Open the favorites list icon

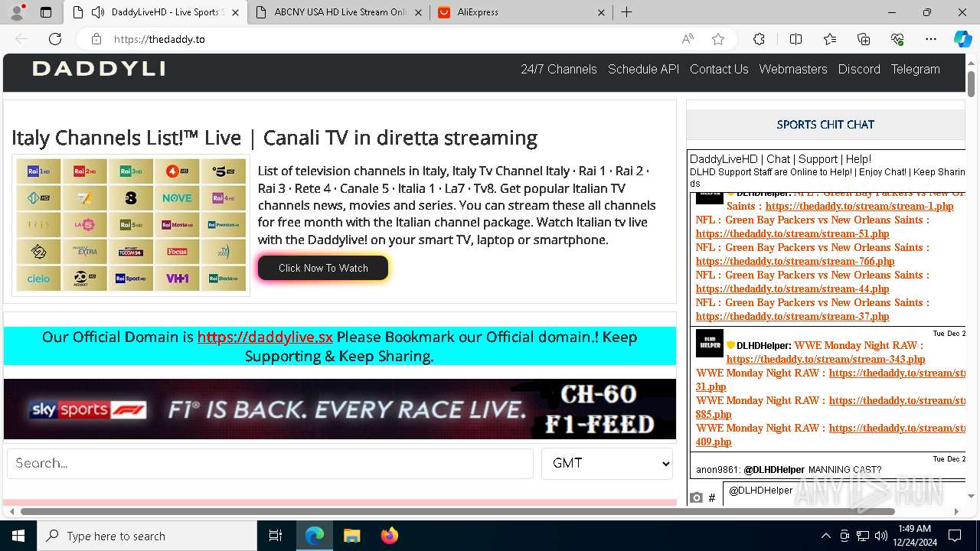(830, 39)
